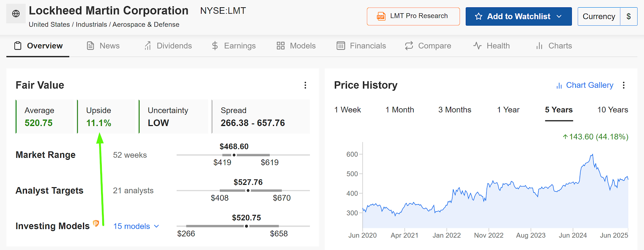Select the 3 Months price range
This screenshot has width=644, height=250.
(455, 110)
